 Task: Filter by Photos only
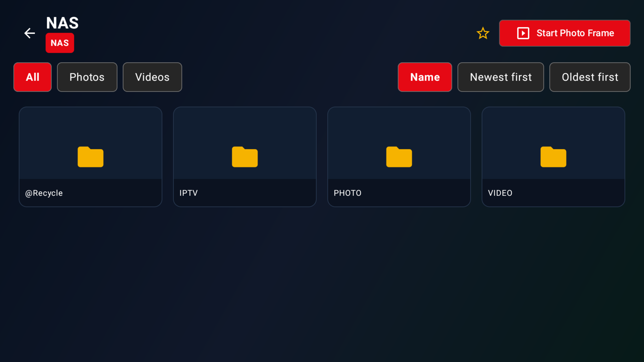[x=87, y=77]
